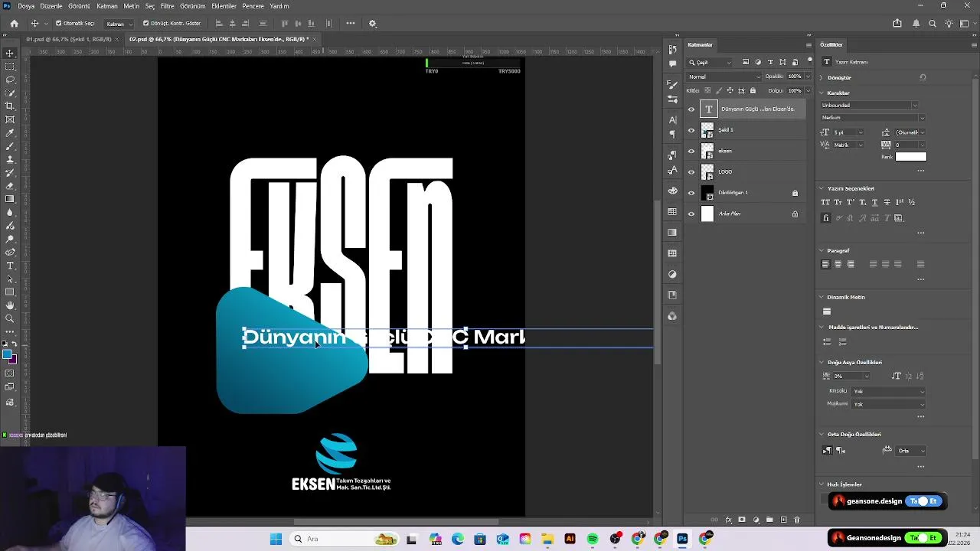Viewport: 980px width, 551px height.
Task: Open the Normal blend mode dropdown
Action: [724, 77]
